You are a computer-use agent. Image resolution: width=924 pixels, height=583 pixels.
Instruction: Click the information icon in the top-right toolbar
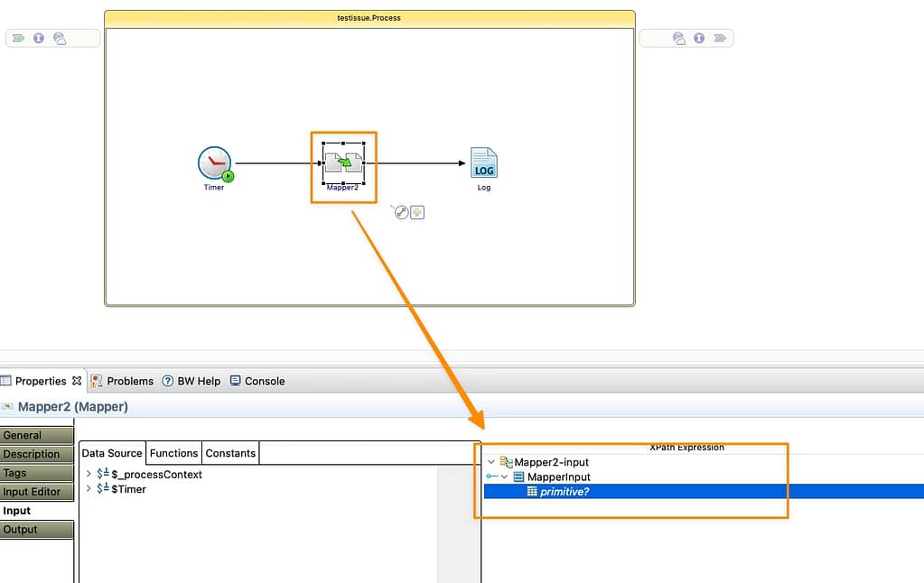tap(698, 38)
